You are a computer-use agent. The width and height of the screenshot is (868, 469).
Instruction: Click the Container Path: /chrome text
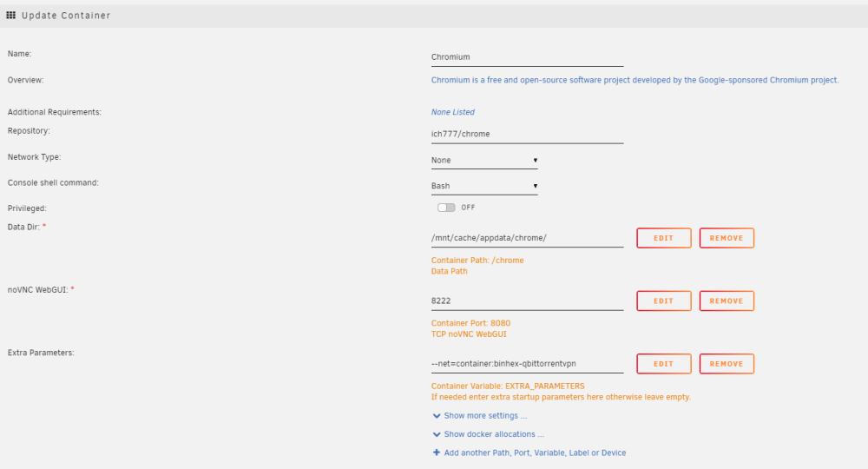(x=477, y=261)
